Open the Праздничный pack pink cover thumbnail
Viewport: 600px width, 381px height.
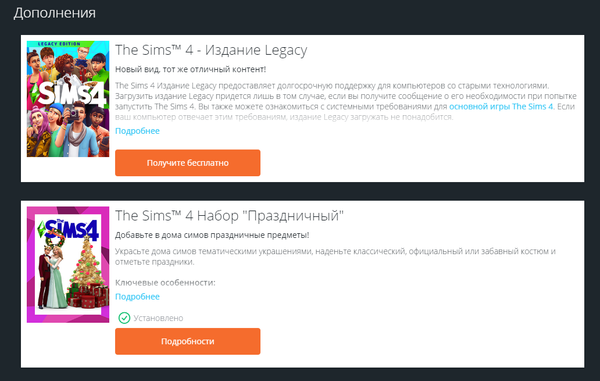click(x=68, y=265)
